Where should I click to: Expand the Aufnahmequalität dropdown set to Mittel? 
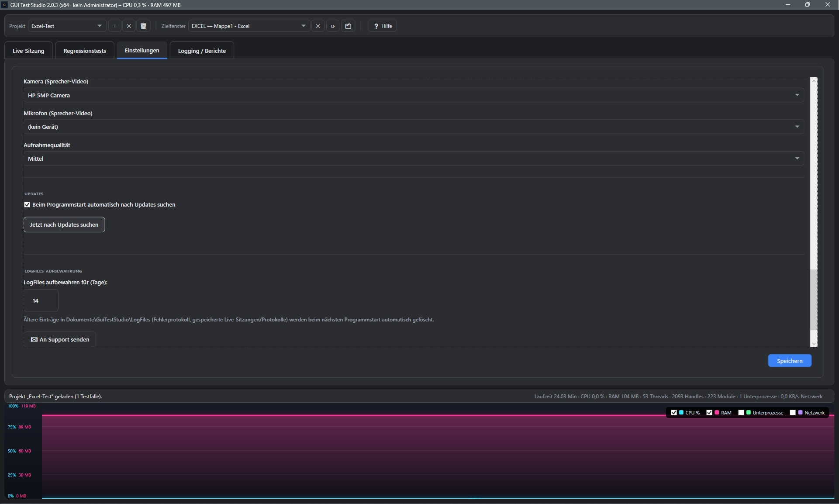pyautogui.click(x=414, y=159)
